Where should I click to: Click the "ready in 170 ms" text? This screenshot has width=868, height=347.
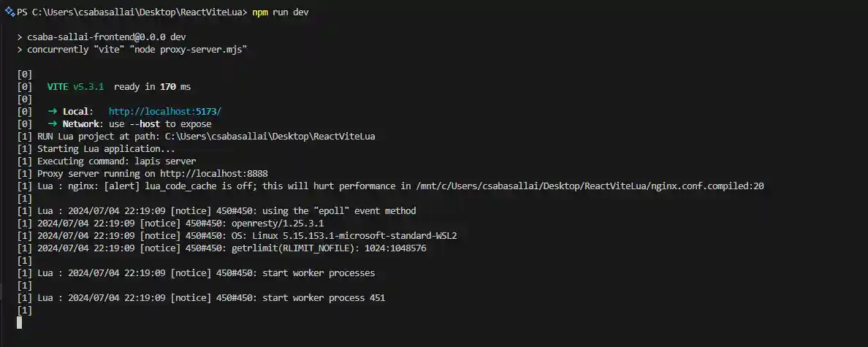tap(152, 86)
